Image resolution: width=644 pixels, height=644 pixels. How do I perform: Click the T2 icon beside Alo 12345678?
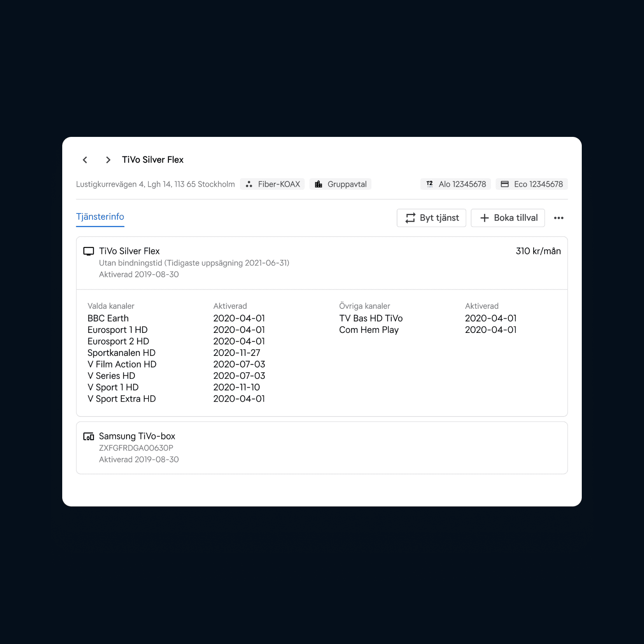pyautogui.click(x=430, y=184)
